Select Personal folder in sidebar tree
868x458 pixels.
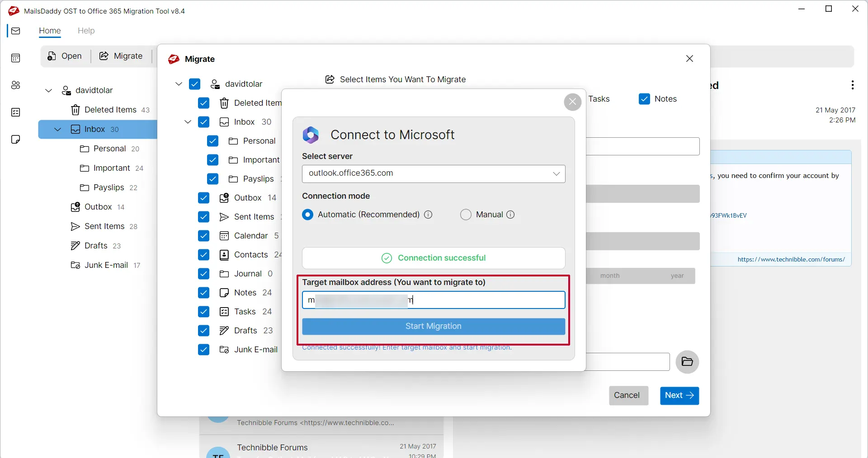pos(109,149)
